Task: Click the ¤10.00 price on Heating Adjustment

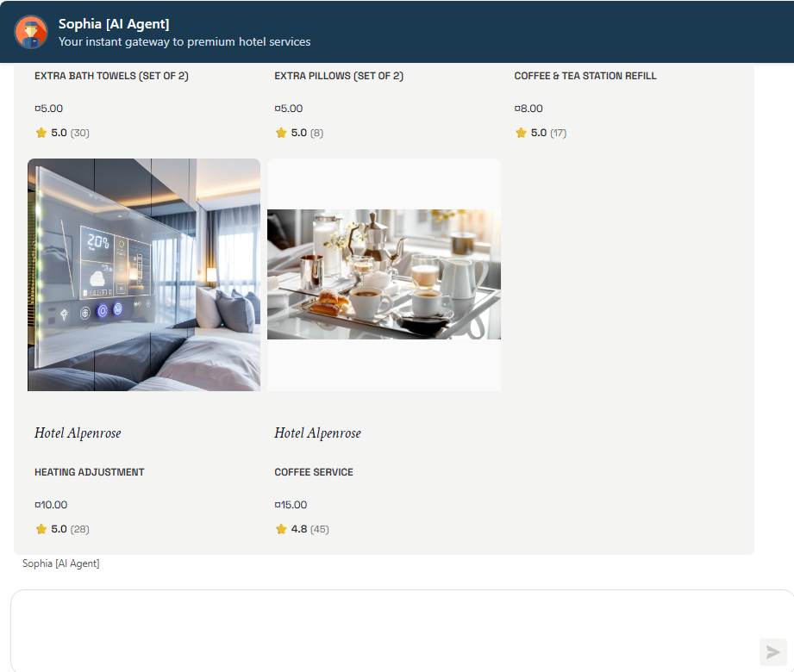Action: click(x=51, y=504)
